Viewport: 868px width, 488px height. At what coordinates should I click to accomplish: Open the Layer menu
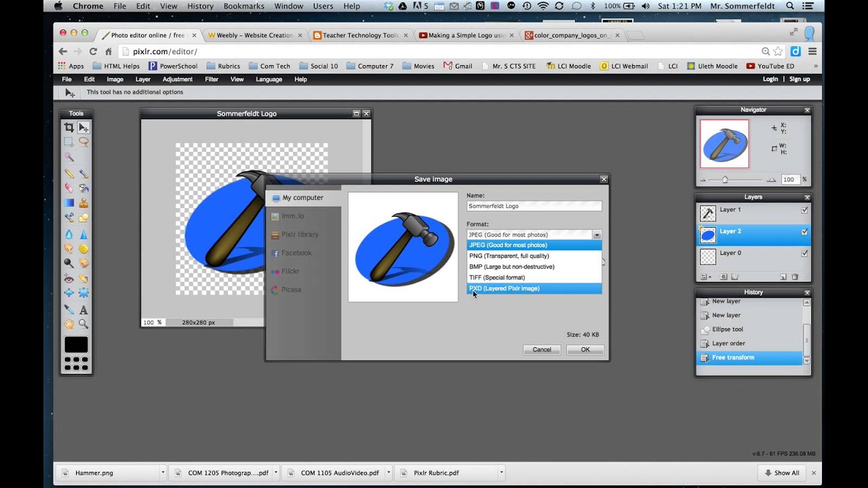point(143,79)
